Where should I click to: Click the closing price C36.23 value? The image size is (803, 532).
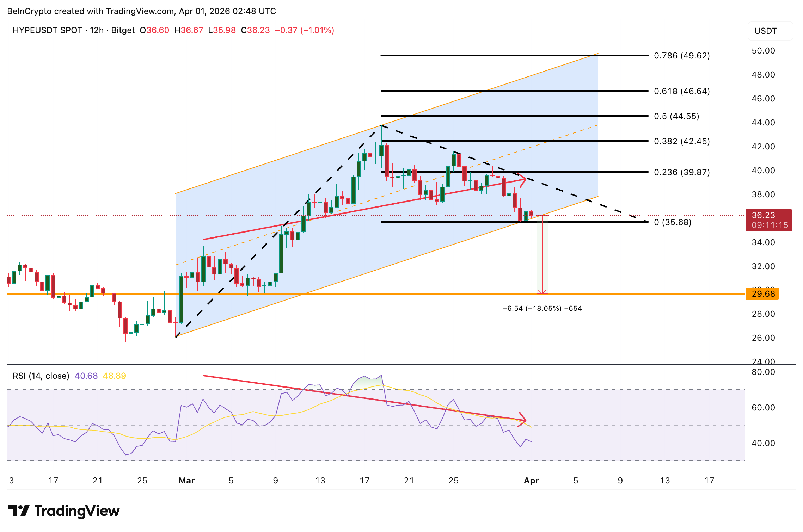pos(256,30)
